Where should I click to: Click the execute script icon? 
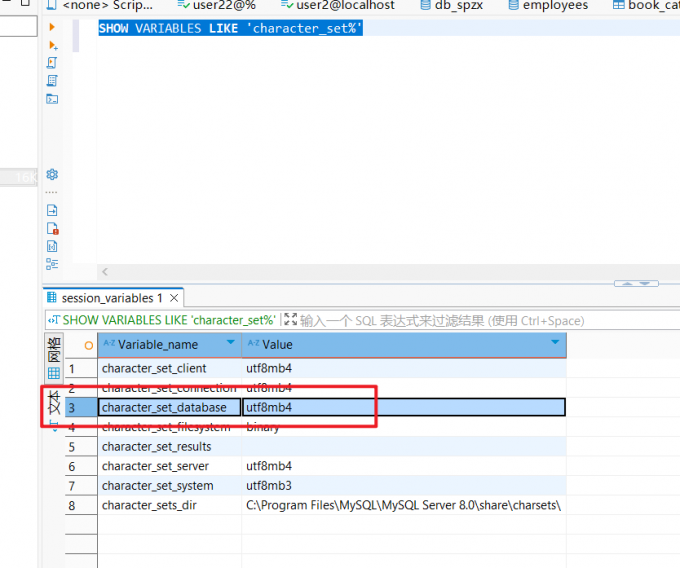pyautogui.click(x=52, y=63)
